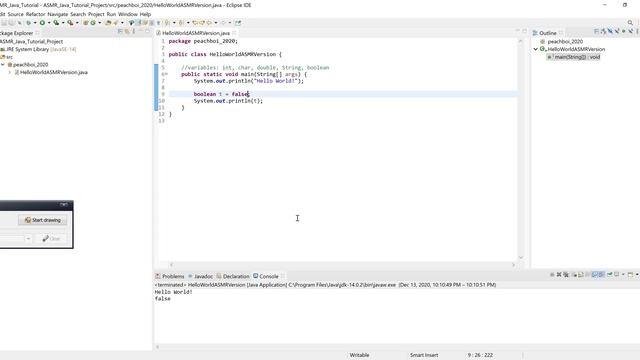
Task: Click the Search flashlight icon in toolbar
Action: point(116,23)
